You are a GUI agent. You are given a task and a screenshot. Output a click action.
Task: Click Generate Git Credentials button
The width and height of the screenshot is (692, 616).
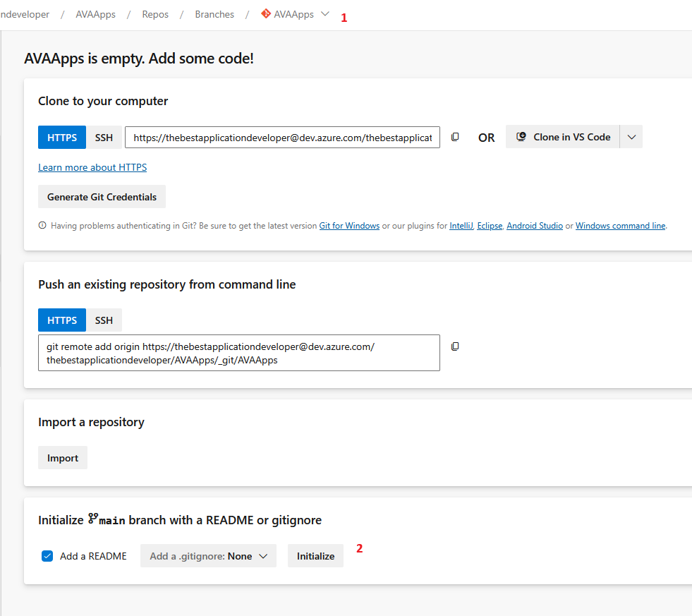click(x=102, y=197)
